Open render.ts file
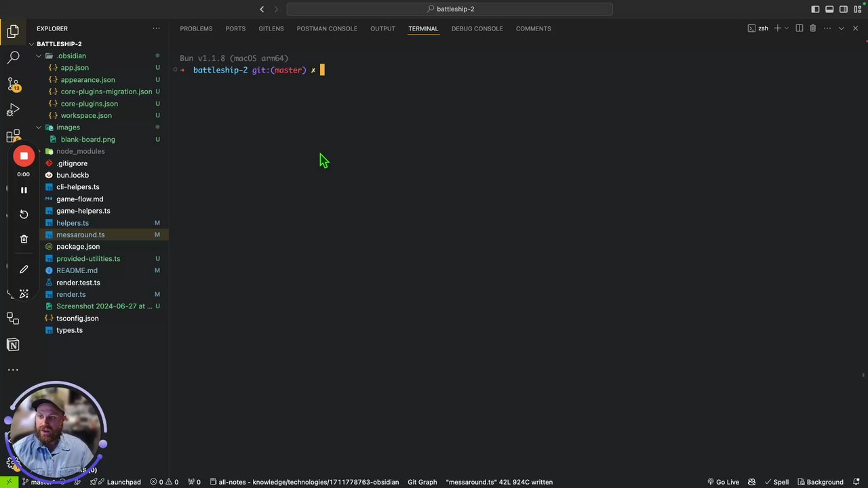 (71, 294)
